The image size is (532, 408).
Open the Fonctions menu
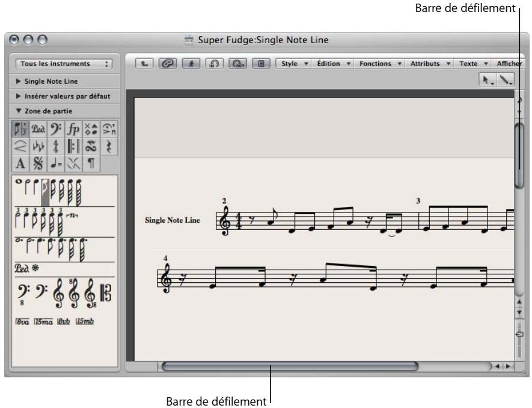pyautogui.click(x=380, y=64)
